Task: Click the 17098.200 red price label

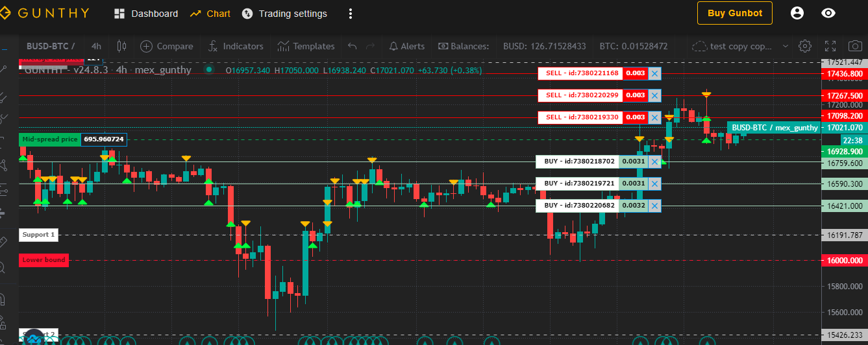Action: [x=845, y=116]
